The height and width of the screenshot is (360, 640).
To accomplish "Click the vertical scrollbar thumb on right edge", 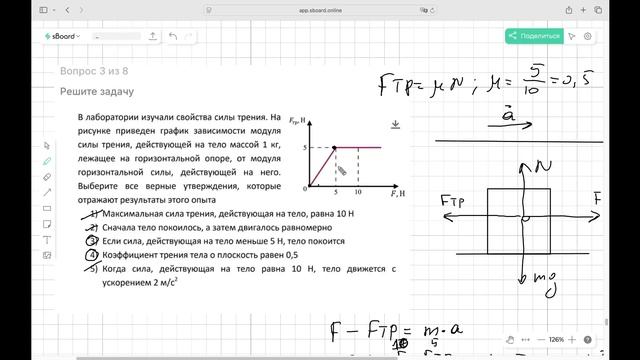I will pyautogui.click(x=607, y=322).
